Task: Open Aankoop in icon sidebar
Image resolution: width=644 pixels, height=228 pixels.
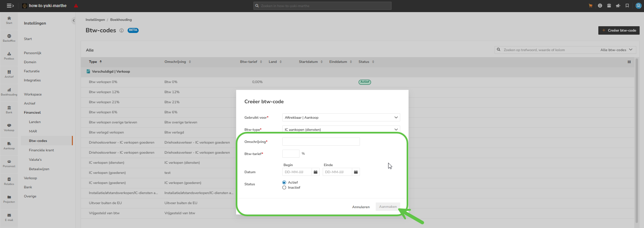Action: (x=9, y=146)
